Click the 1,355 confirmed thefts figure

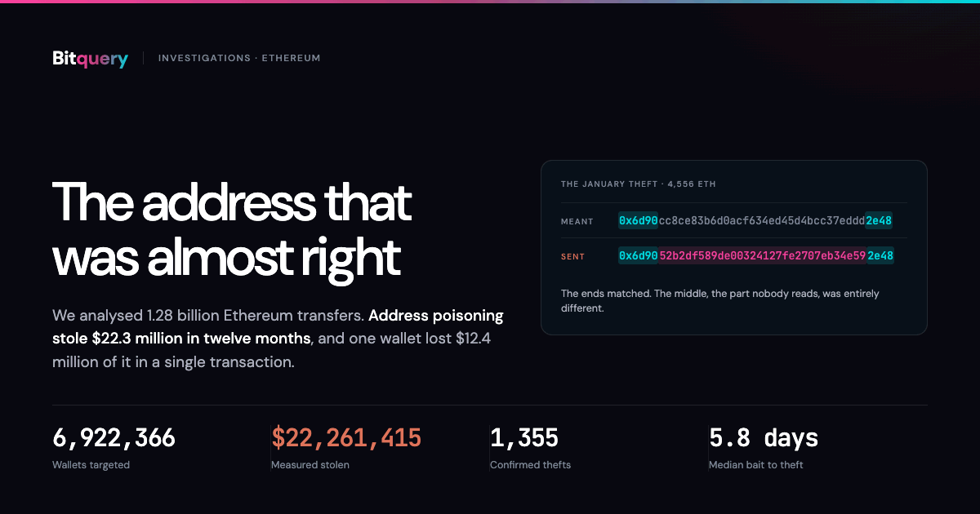[x=524, y=438]
